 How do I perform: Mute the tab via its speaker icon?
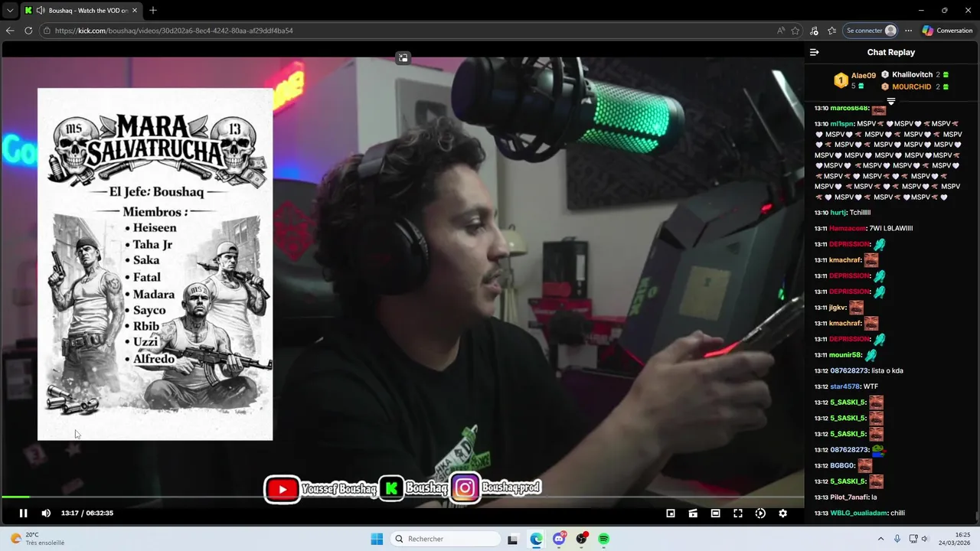[41, 10]
